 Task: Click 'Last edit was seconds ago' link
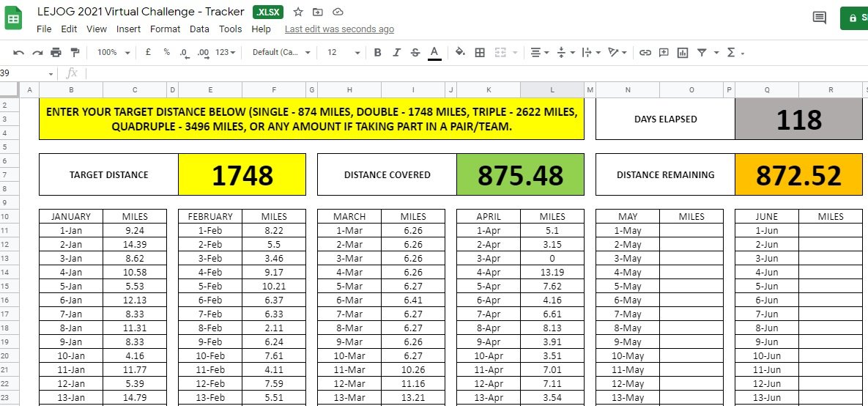(x=339, y=29)
